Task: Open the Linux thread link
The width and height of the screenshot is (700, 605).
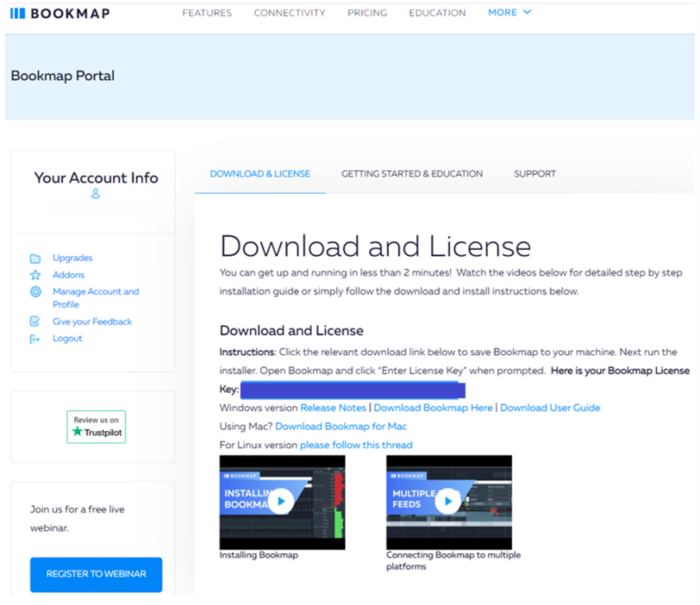Action: [x=356, y=445]
